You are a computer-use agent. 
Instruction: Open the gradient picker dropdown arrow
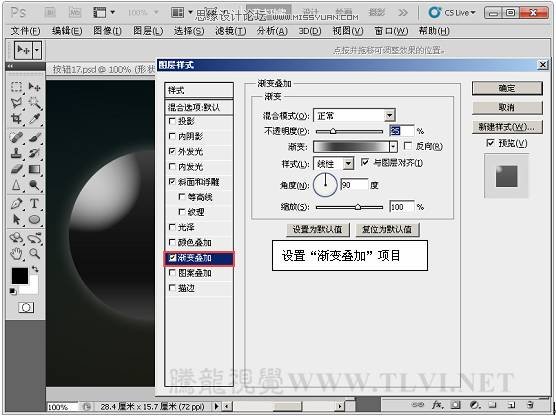click(x=393, y=146)
